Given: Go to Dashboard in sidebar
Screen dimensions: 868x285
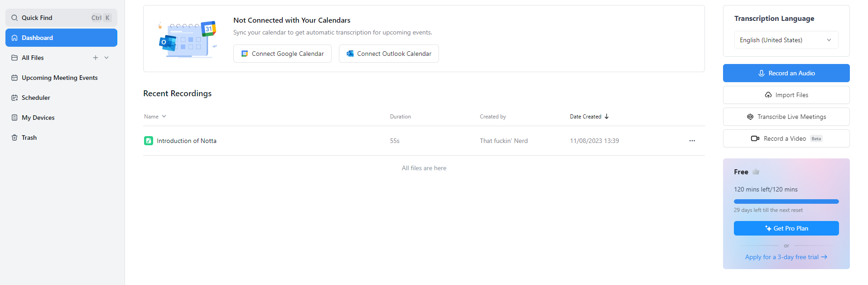Looking at the screenshot, I should [x=61, y=38].
